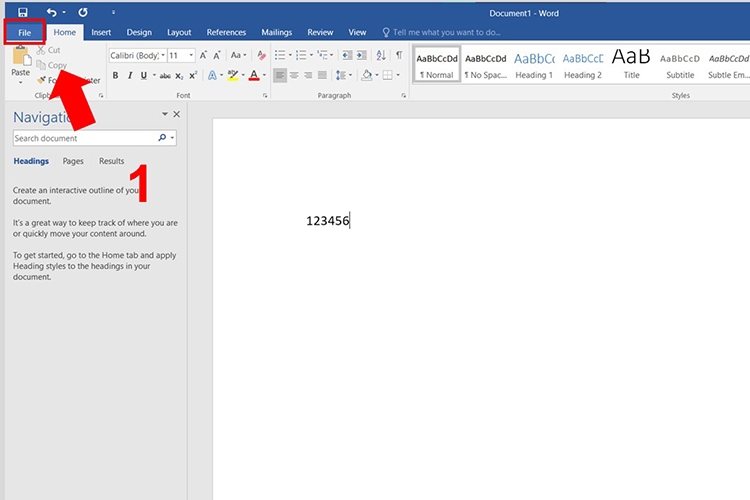Screen dimensions: 750x500
Task: Open the Change Case Aa dropdown
Action: (x=238, y=56)
